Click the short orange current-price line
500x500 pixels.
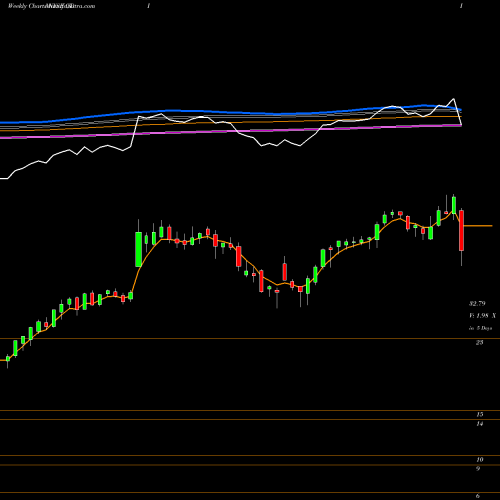coord(478,226)
